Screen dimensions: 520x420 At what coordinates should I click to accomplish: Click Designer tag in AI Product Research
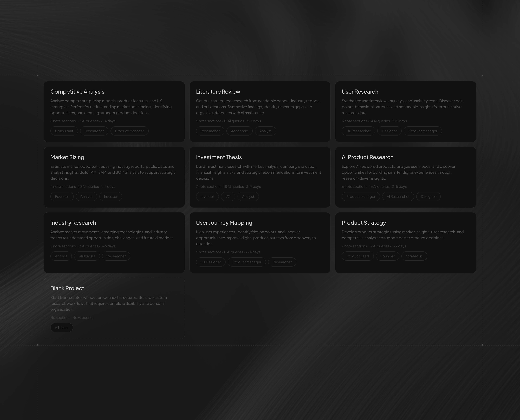pyautogui.click(x=428, y=196)
